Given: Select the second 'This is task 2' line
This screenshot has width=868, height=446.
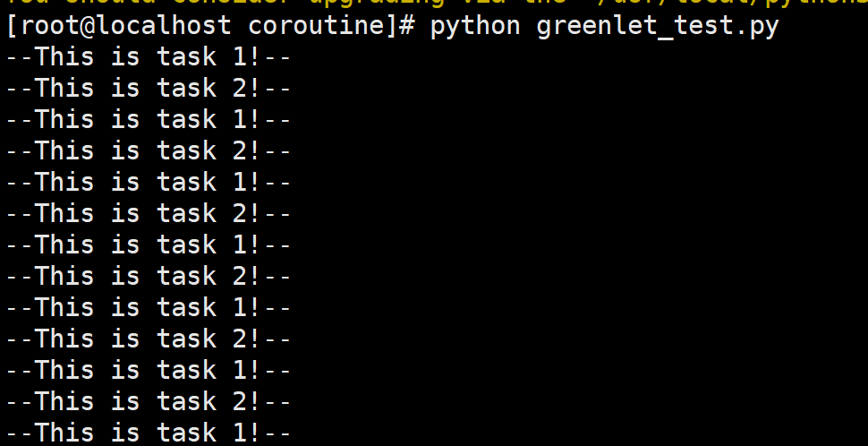Looking at the screenshot, I should click(149, 150).
